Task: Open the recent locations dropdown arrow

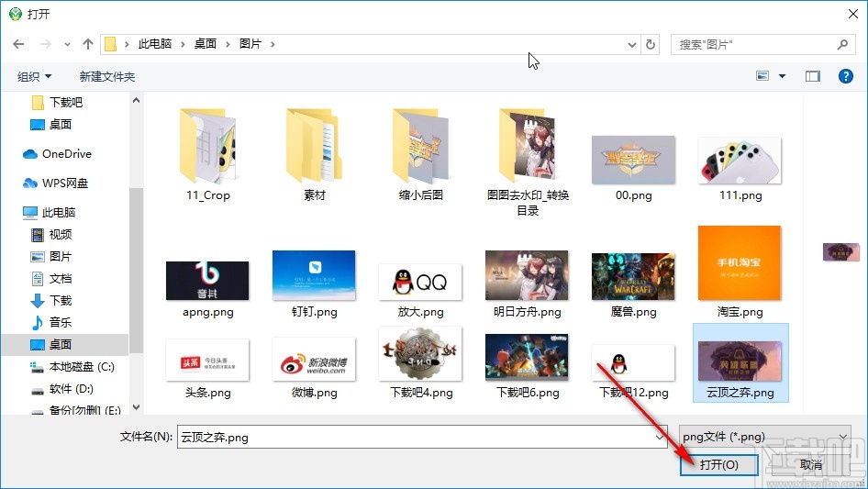Action: pyautogui.click(x=67, y=45)
